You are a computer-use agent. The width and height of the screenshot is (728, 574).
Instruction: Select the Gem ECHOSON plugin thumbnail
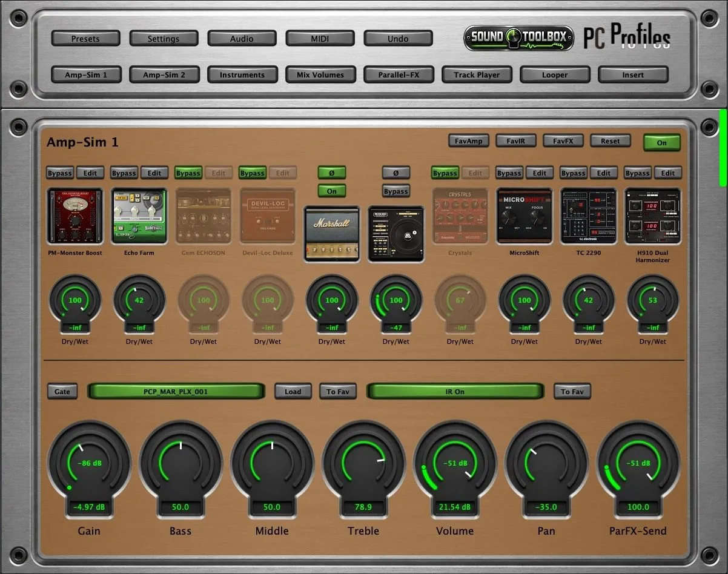pyautogui.click(x=204, y=216)
